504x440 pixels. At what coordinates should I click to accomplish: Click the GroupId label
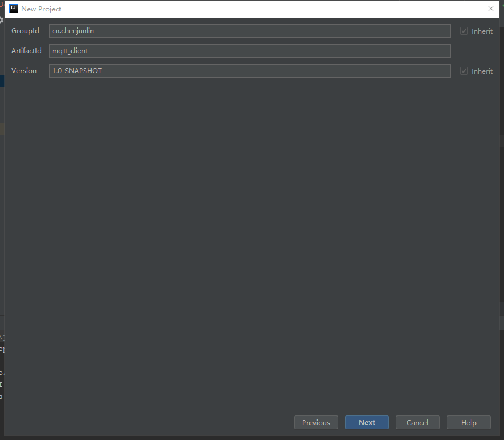click(25, 31)
